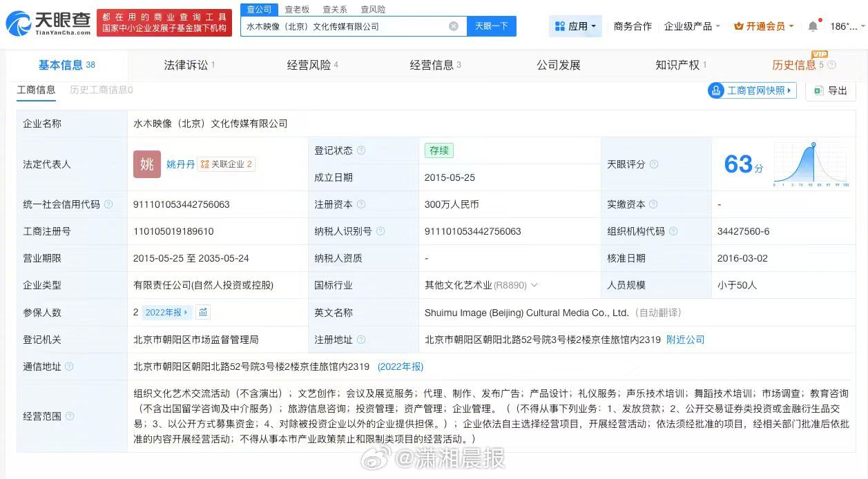Select registration number 110105019189610
Image resolution: width=868 pixels, height=479 pixels.
click(x=173, y=231)
